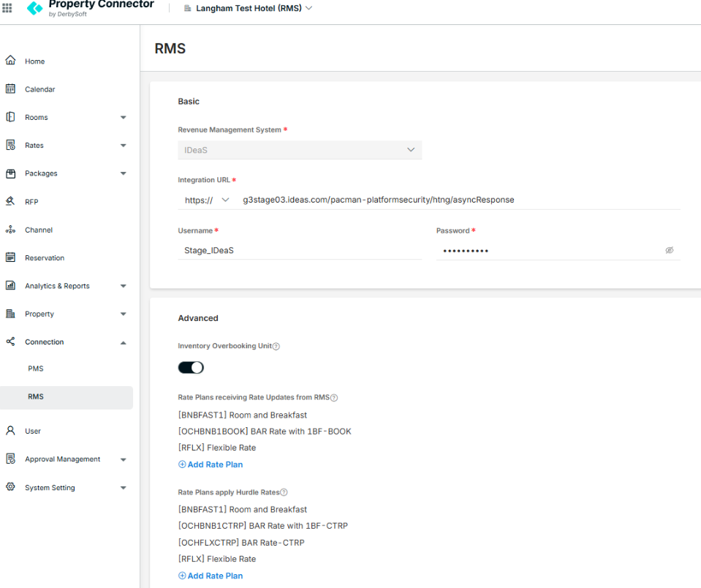
Task: Click "[RFLX] Flexible Rate" under Hurdle Rates
Action: tap(217, 559)
